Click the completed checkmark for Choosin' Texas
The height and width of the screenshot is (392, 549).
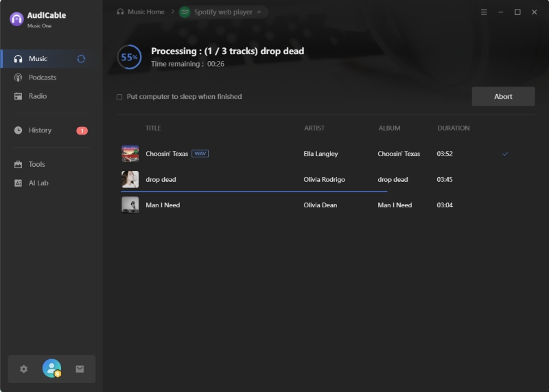(x=505, y=154)
